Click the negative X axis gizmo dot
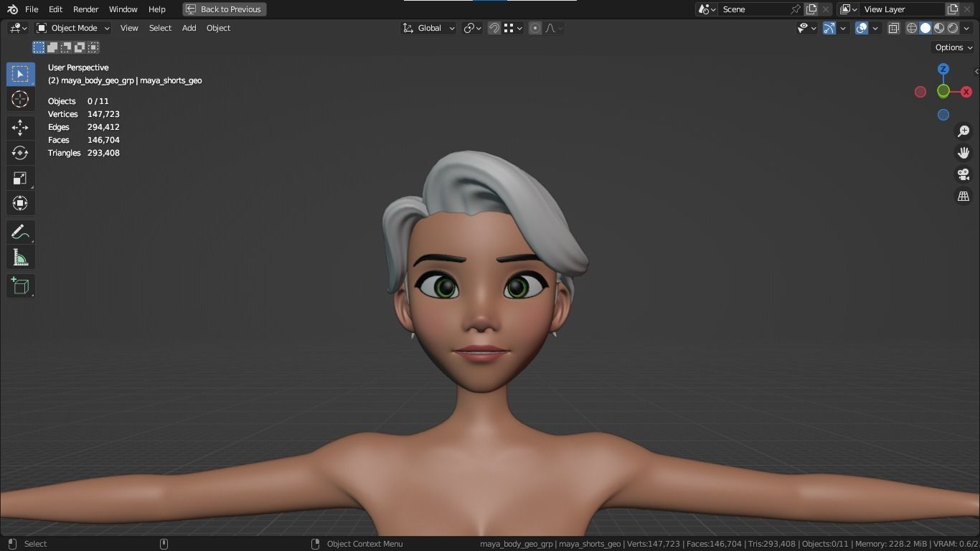This screenshot has height=551, width=980. 920,92
